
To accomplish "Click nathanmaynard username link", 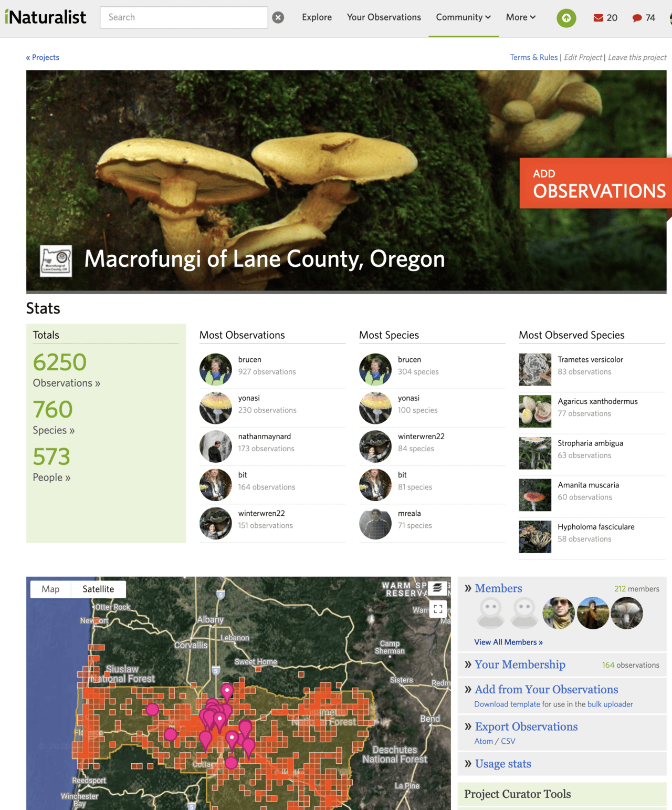I will [x=265, y=437].
